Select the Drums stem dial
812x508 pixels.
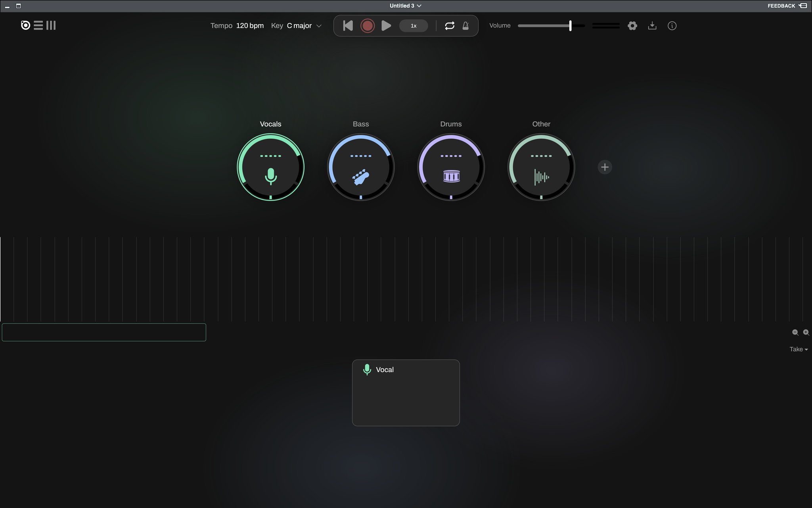451,167
